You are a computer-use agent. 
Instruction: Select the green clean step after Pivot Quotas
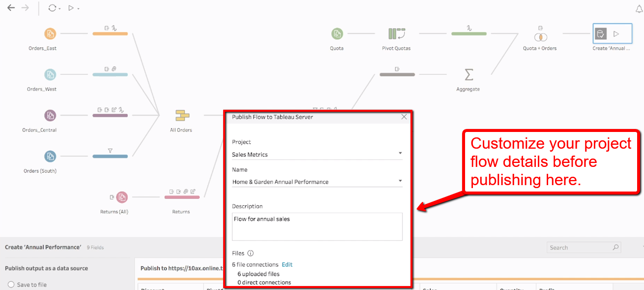(x=469, y=33)
